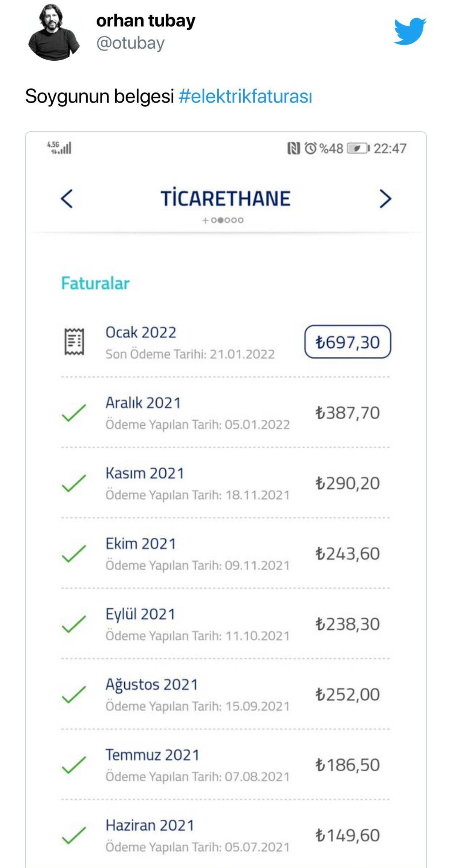Screen dimensions: 452x868
Task: Select the Faturalar section heading
Action: click(95, 284)
